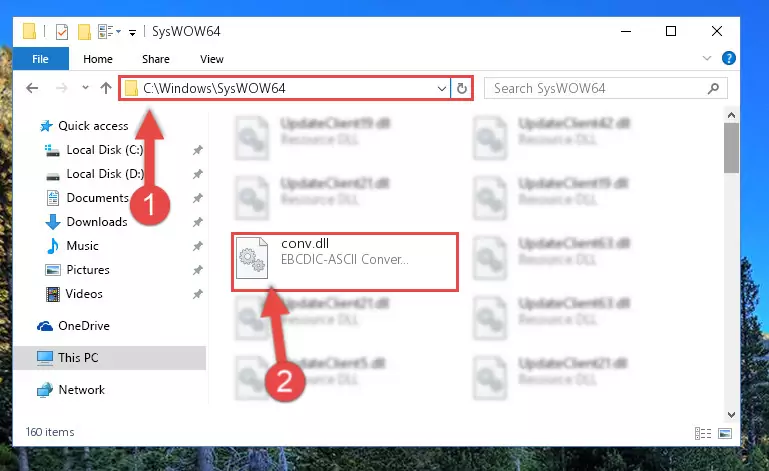Click the conv.dll gear file icon
Image resolution: width=769 pixels, height=471 pixels.
pyautogui.click(x=252, y=258)
